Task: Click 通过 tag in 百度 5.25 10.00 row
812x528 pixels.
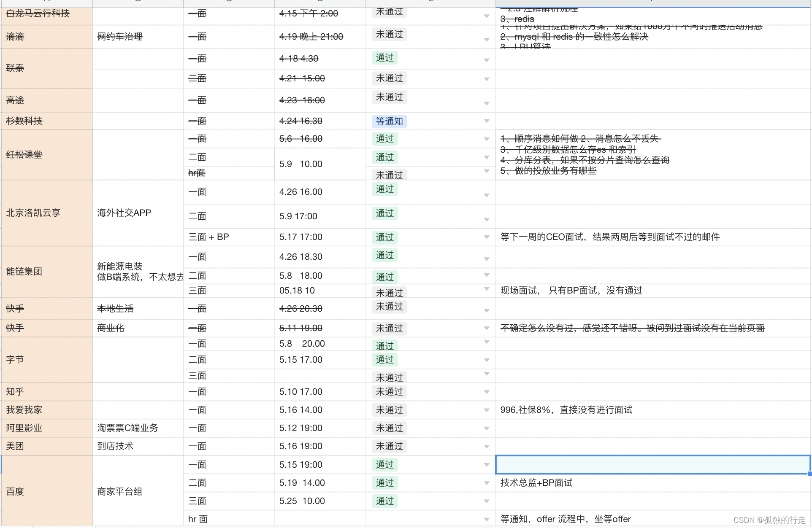Action: (384, 501)
